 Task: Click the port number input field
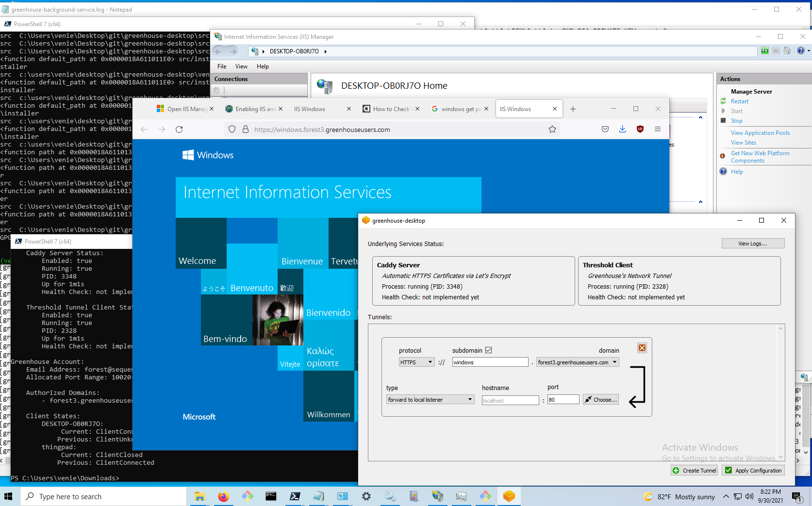(563, 400)
